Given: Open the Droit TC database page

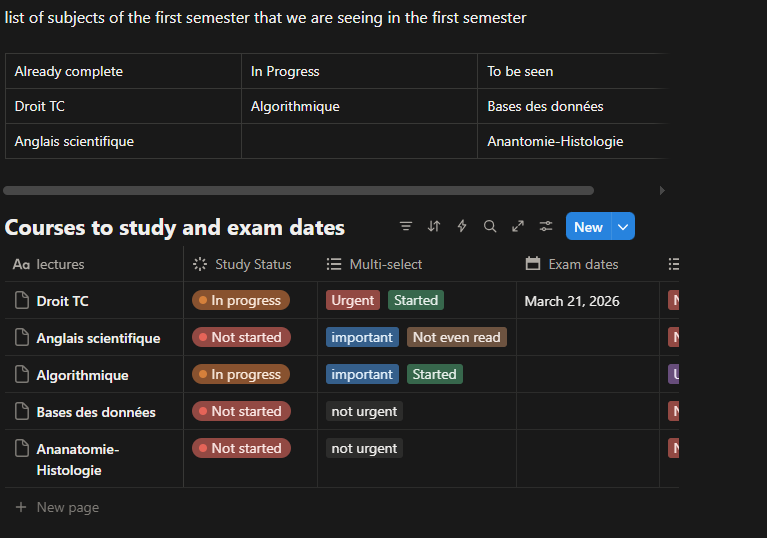Looking at the screenshot, I should coord(63,301).
